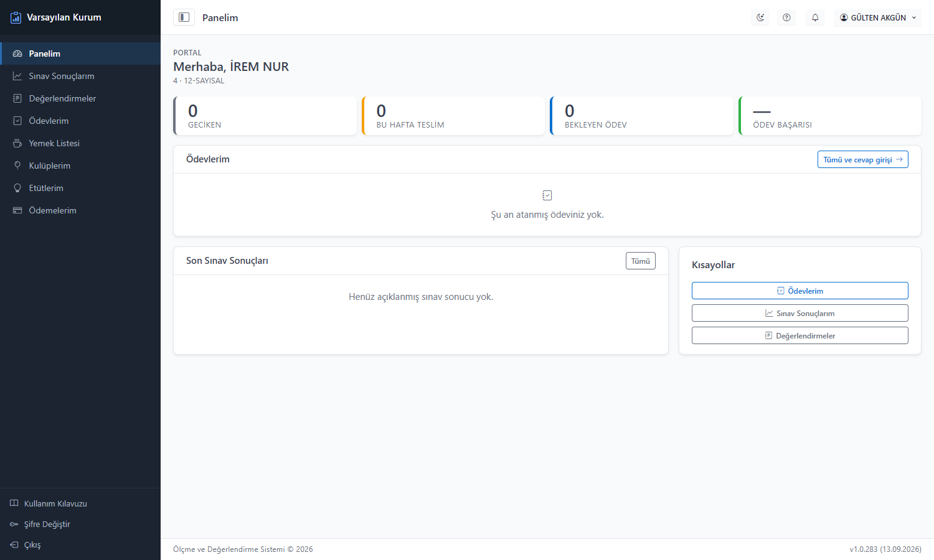The image size is (934, 560).
Task: Switch to dark mode with moon icon
Action: click(760, 17)
